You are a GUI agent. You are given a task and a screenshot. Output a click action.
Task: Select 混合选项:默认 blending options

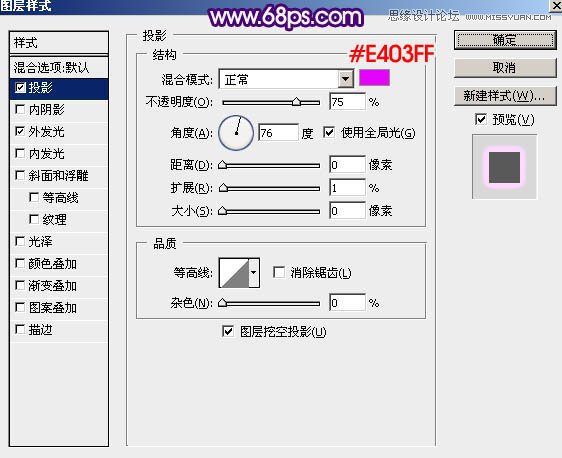[59, 67]
